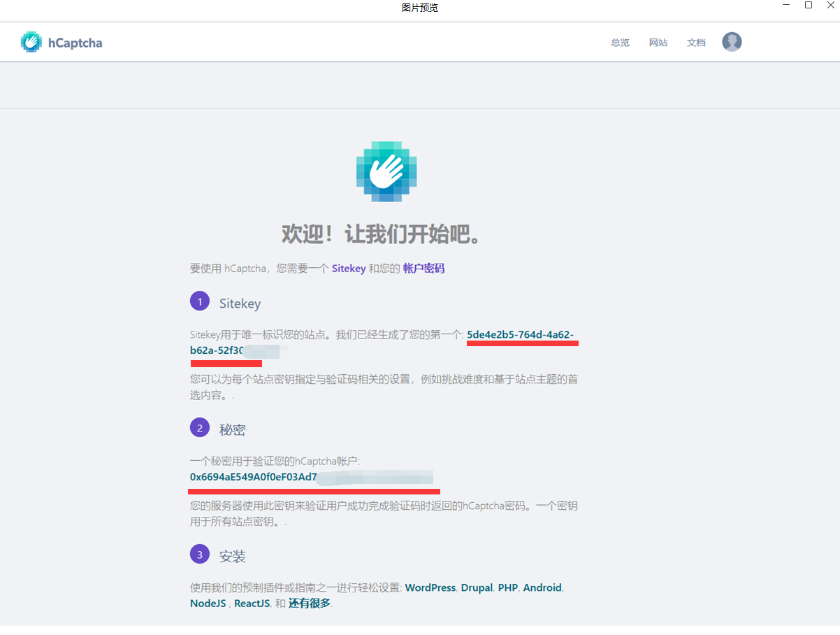The height and width of the screenshot is (635, 840).
Task: Open the 帐户密码 link
Action: coord(426,268)
